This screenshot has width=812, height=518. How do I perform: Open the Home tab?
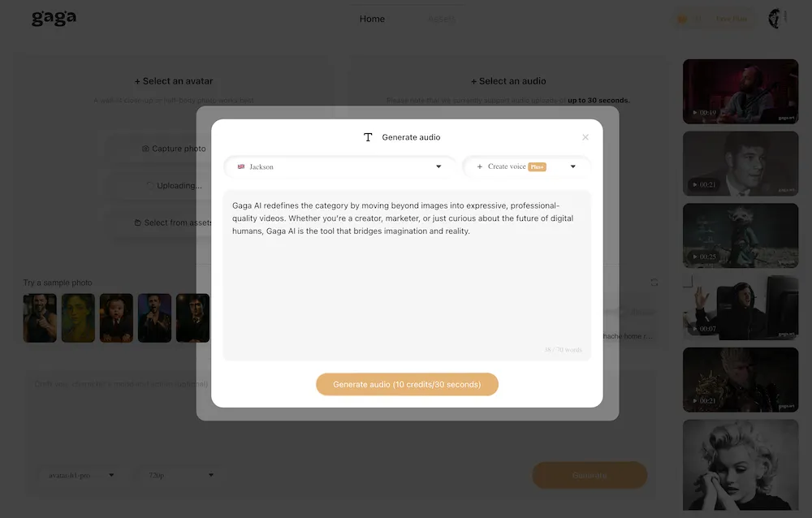coord(372,19)
